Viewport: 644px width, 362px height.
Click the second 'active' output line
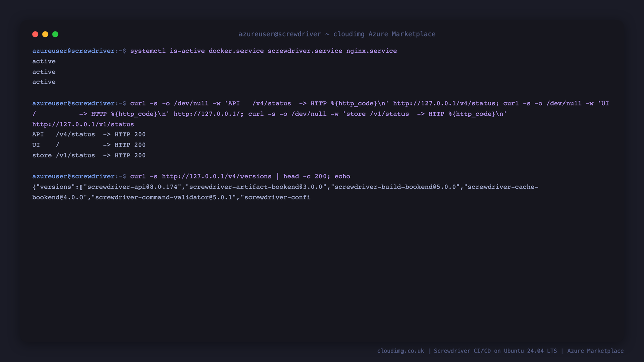click(x=44, y=72)
